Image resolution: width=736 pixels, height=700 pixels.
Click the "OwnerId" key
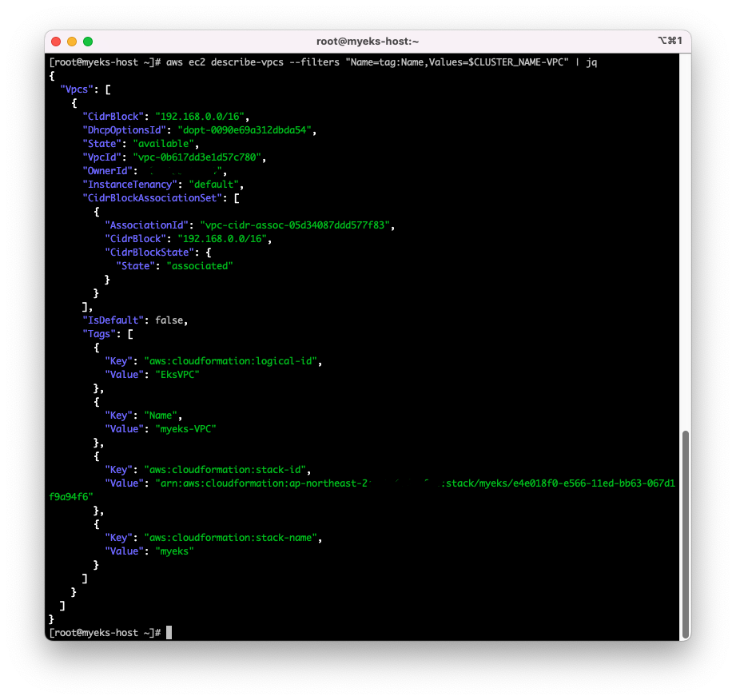point(108,171)
